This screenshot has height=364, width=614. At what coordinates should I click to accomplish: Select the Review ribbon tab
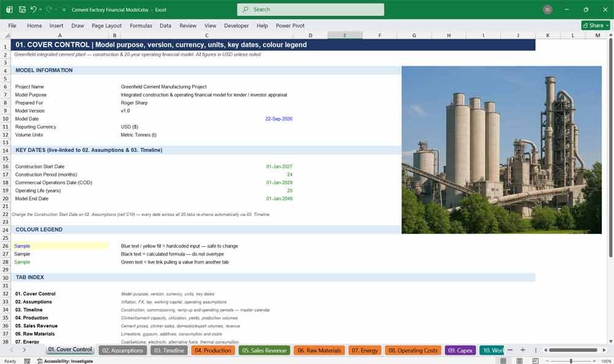click(188, 25)
